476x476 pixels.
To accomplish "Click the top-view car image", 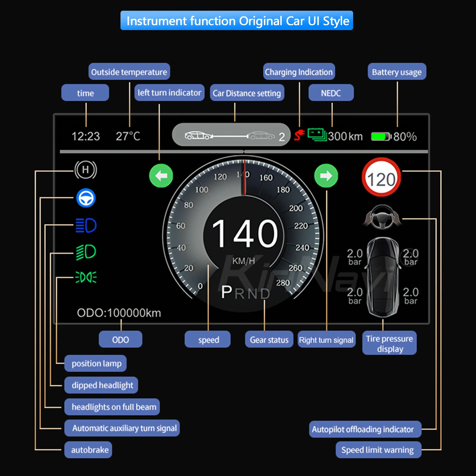I will pyautogui.click(x=383, y=277).
